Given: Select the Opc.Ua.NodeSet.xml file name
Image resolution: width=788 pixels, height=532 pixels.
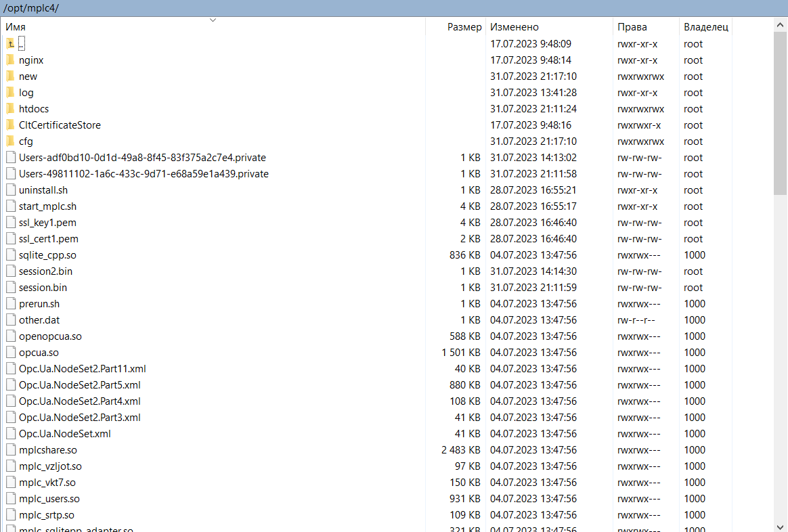Looking at the screenshot, I should click(x=65, y=434).
